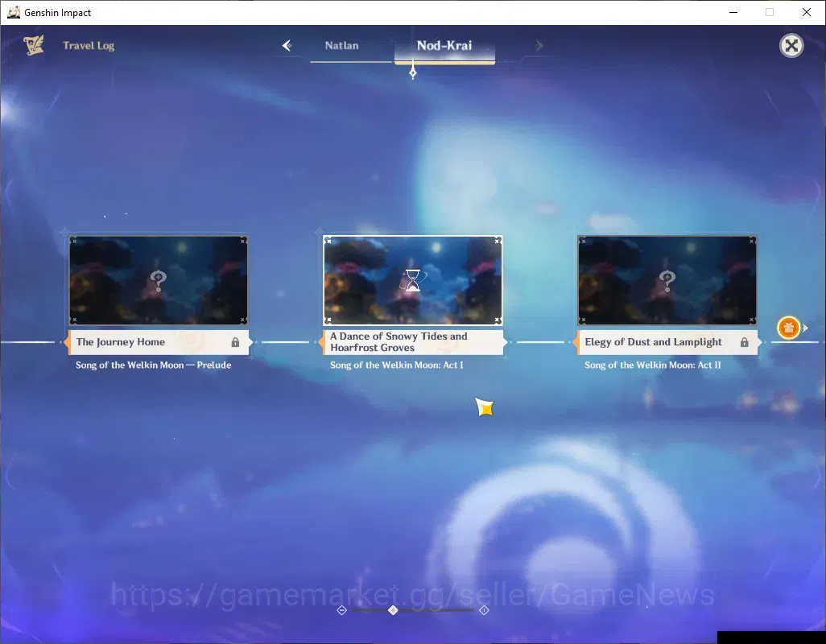Click 'Song of the Welkin Moon: Act I' text
Screen dimensions: 826x644
tap(397, 365)
